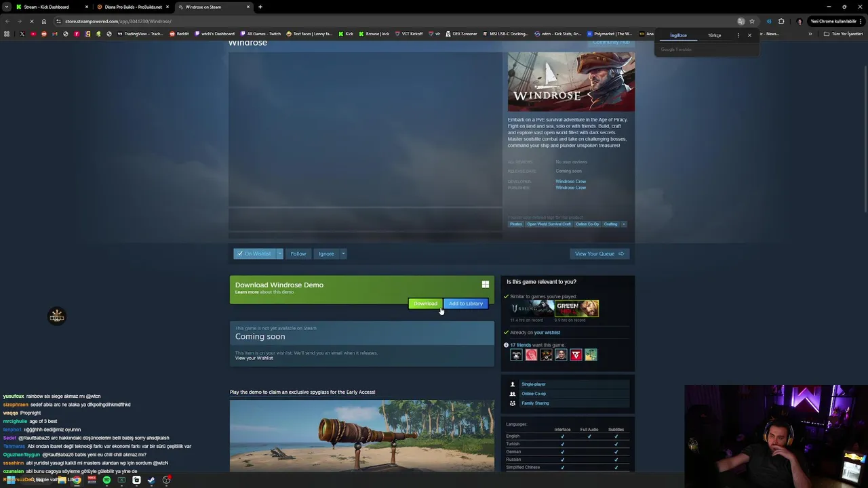This screenshot has height=488, width=868.
Task: Click the green Download demo button
Action: point(425,304)
